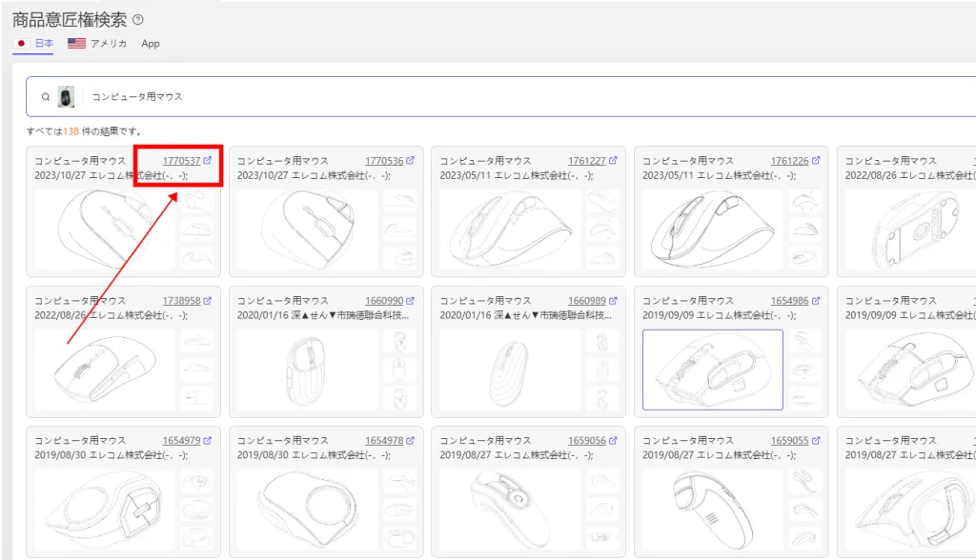Screen dimensions: 976x560
Task: Select main drawing of design 1738958
Action: (105, 370)
